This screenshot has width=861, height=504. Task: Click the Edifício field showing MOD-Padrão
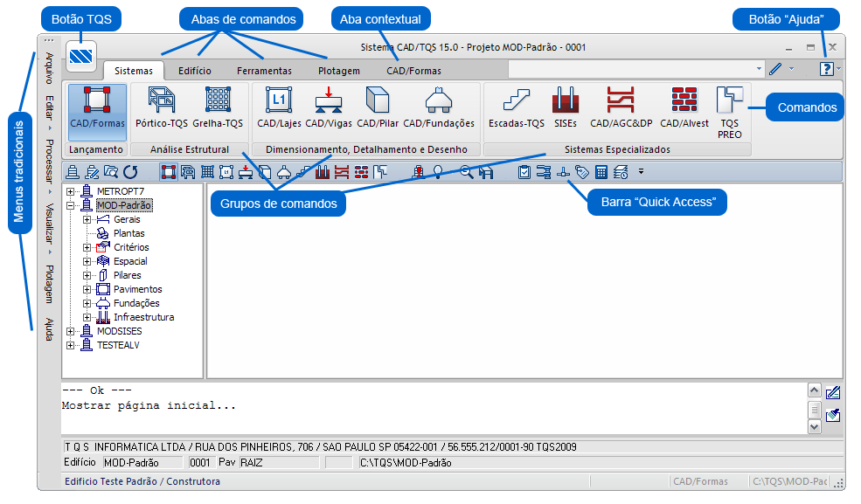click(142, 463)
